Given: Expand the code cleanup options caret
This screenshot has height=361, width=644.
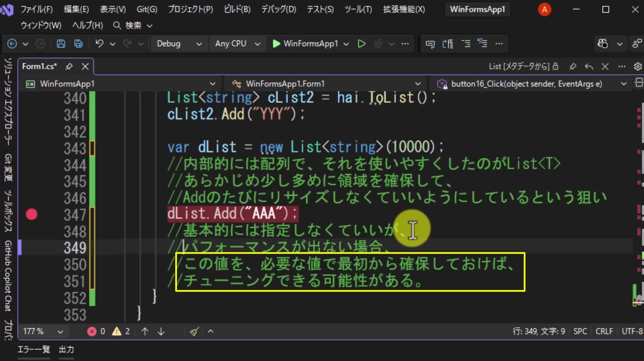Looking at the screenshot, I should 211,331.
